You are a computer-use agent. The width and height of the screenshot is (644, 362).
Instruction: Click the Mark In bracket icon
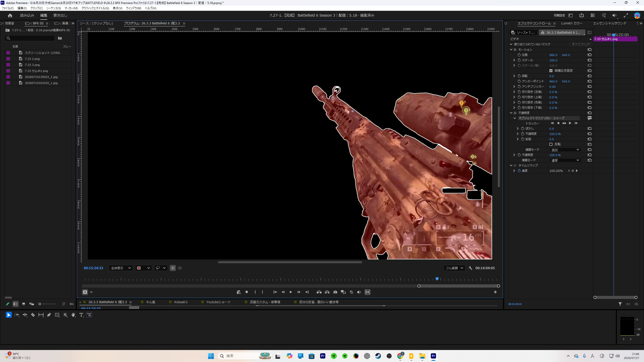point(255,292)
